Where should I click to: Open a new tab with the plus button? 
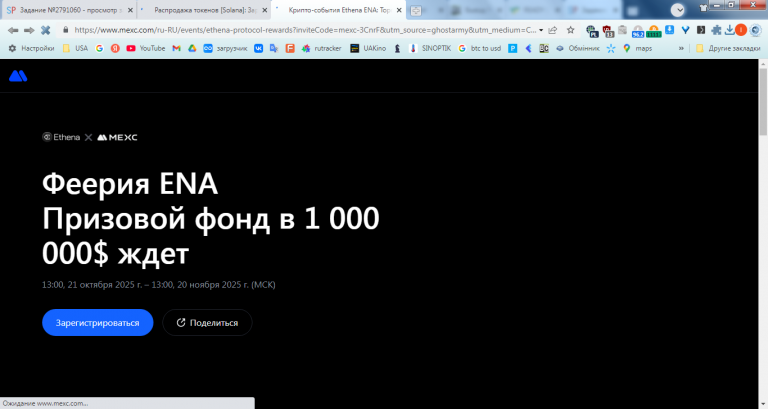pos(416,10)
